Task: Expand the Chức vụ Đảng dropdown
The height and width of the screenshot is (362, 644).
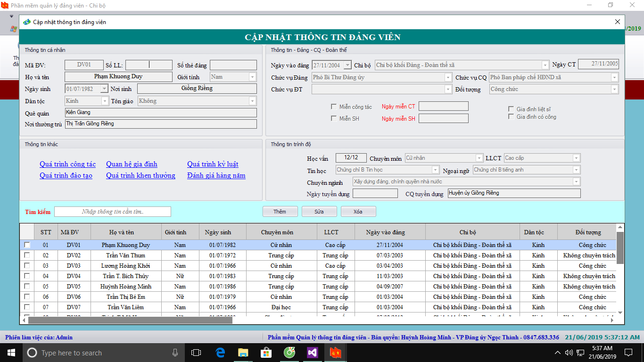Action: 448,77
